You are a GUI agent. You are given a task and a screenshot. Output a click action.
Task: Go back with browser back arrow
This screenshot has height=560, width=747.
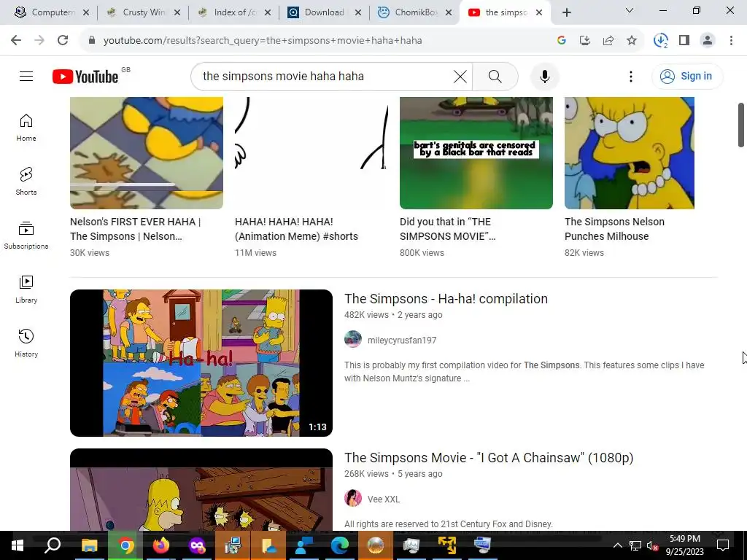pyautogui.click(x=16, y=40)
